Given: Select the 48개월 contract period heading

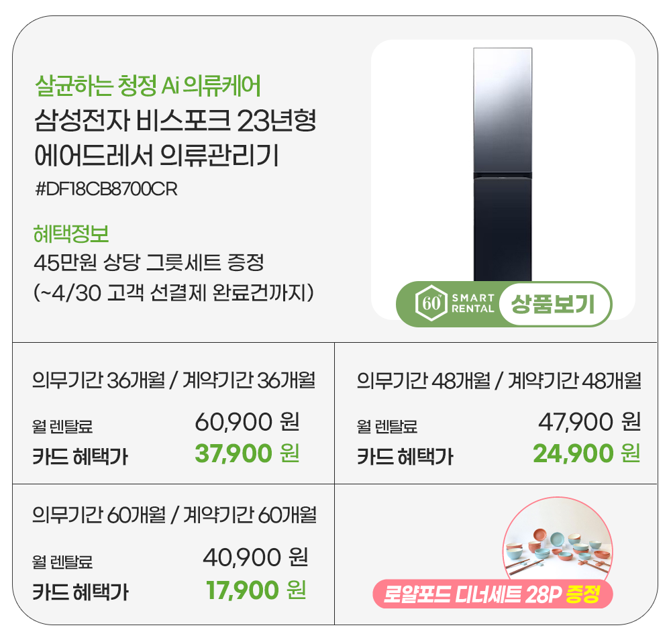Looking at the screenshot, I should [x=499, y=381].
